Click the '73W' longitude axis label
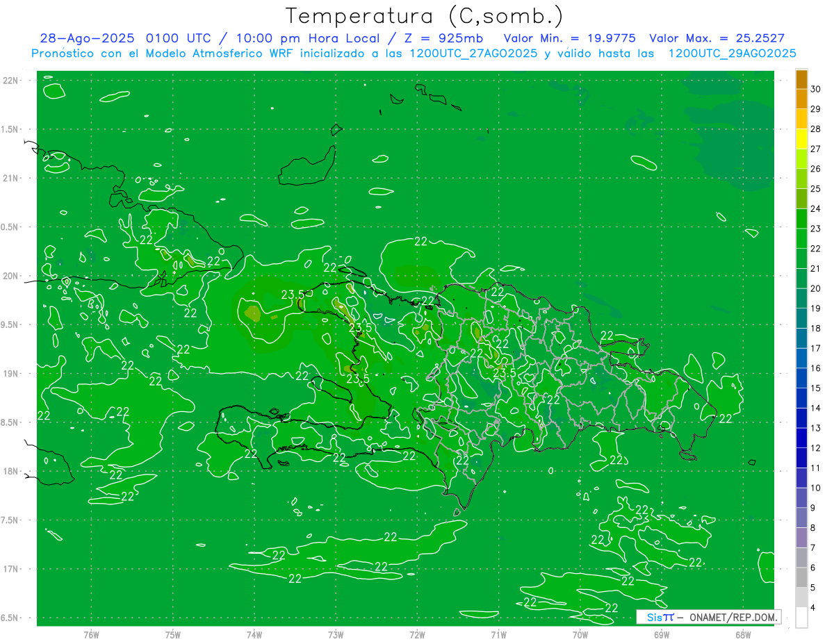Screen dimensions: 834x644 [336, 635]
